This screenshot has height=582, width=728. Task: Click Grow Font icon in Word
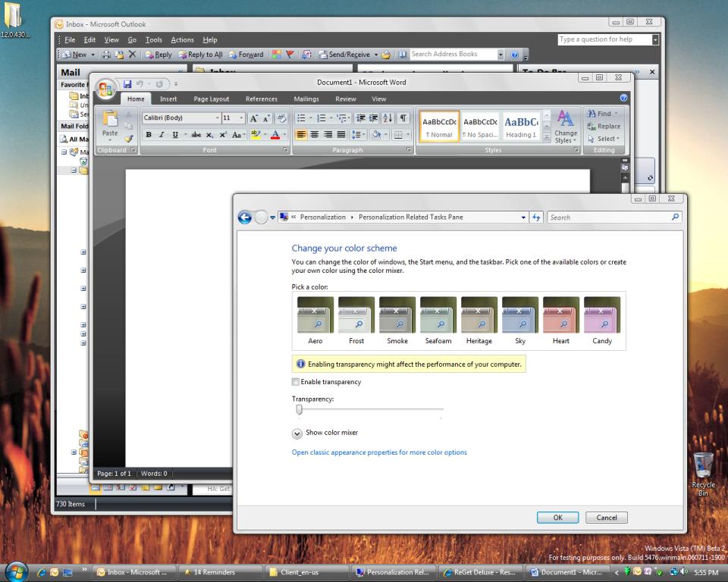pos(253,118)
